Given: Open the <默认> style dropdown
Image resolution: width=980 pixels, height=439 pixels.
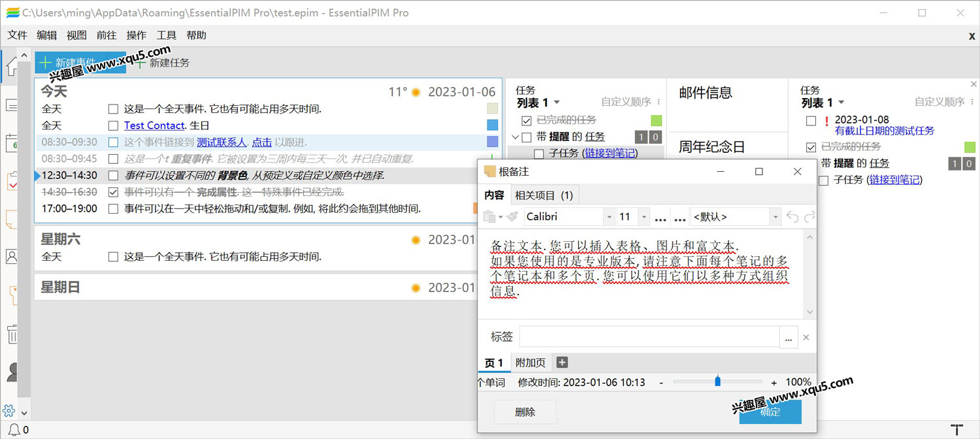Looking at the screenshot, I should pos(776,216).
